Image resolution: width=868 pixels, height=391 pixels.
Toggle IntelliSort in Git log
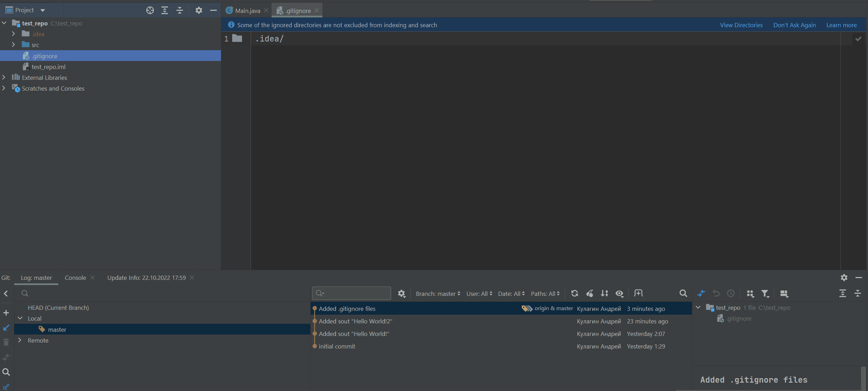(604, 293)
